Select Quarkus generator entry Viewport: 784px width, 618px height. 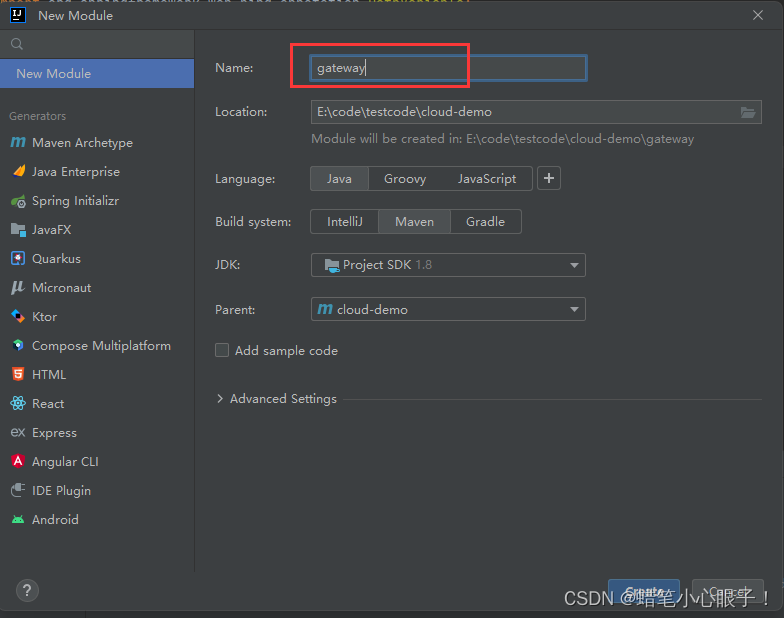pos(97,258)
